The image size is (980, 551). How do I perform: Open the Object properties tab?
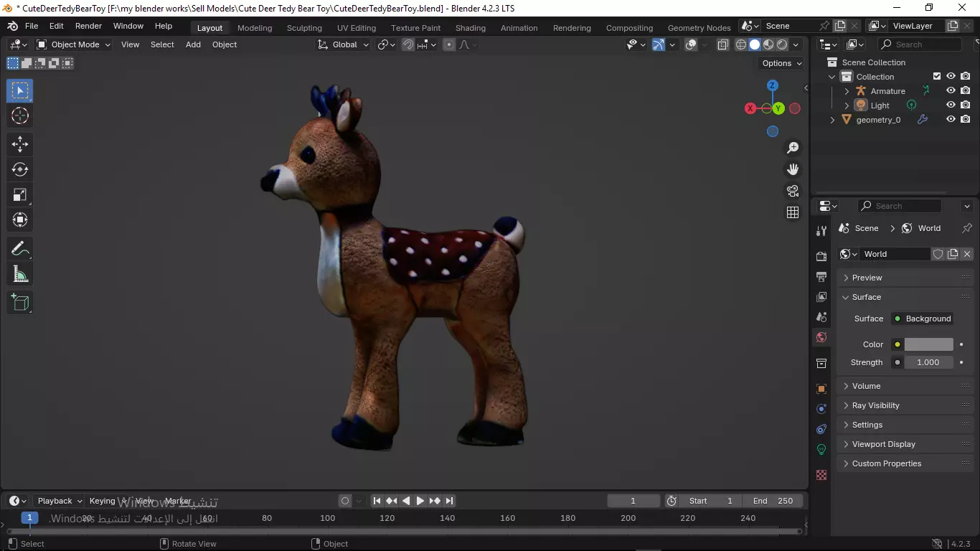pyautogui.click(x=821, y=389)
